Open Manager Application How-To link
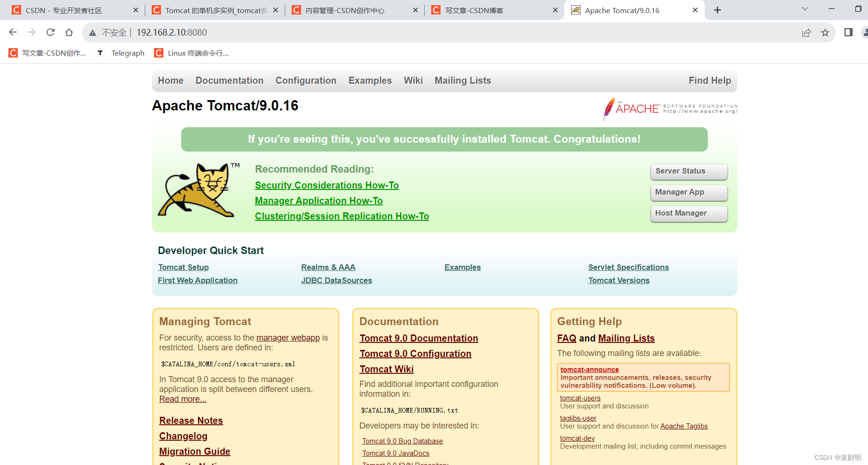The height and width of the screenshot is (465, 868). 319,201
